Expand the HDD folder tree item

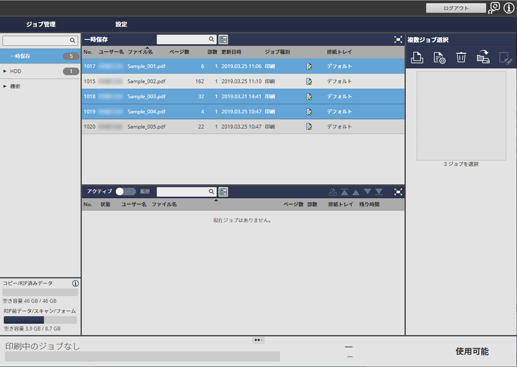[5, 71]
